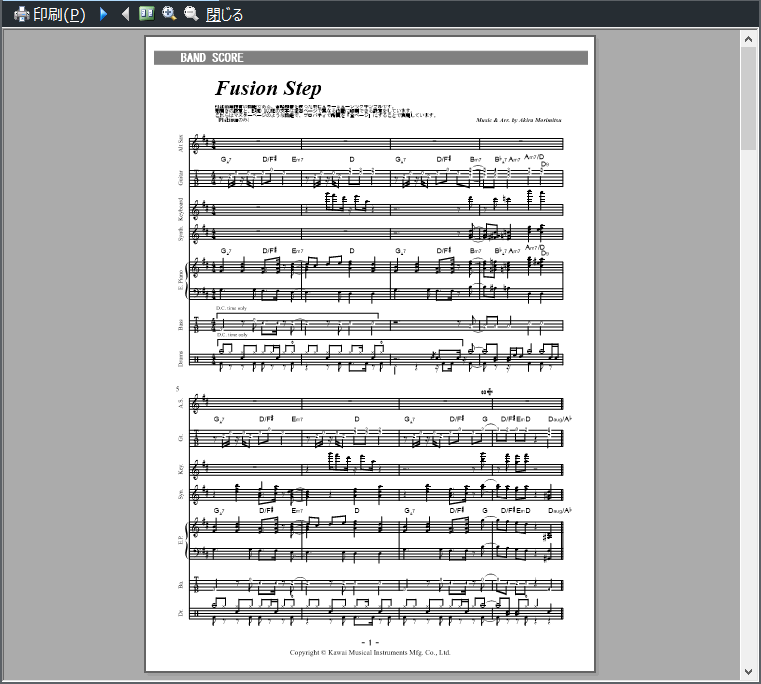The height and width of the screenshot is (684, 761).
Task: Click the 印刷(P) print label
Action: [59, 15]
